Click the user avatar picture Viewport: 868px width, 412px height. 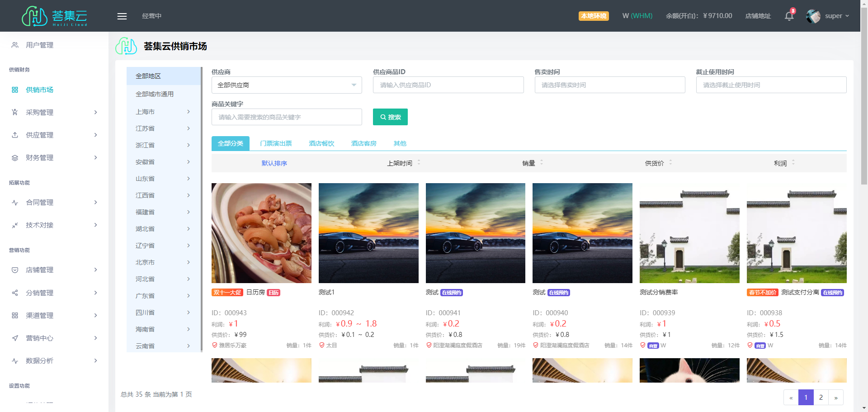813,16
